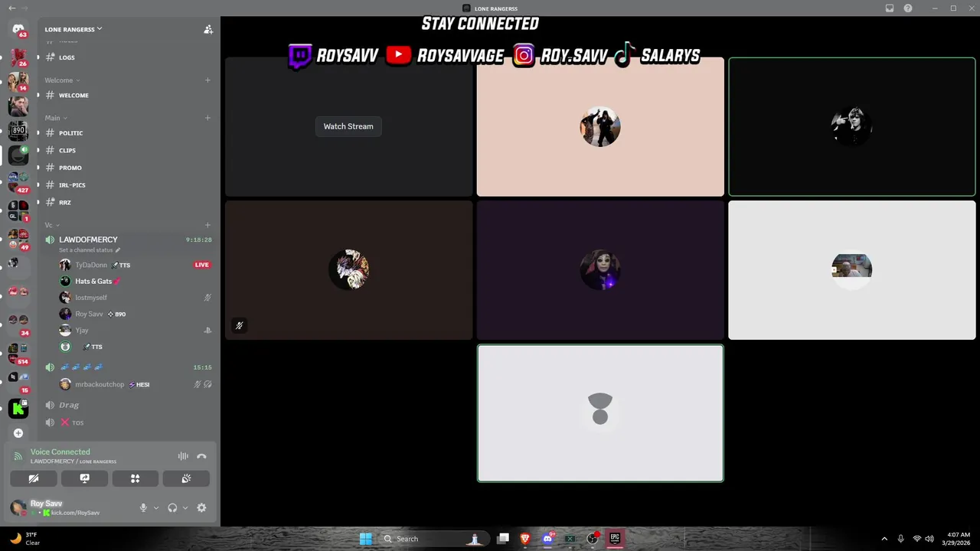980x551 pixels.
Task: Click Watch Stream button
Action: (x=348, y=126)
